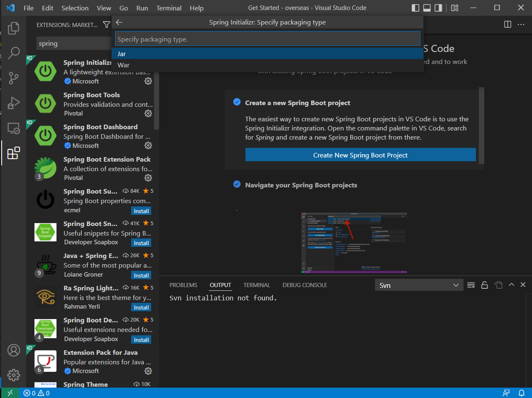The image size is (532, 398).
Task: Switch to the Debug Console tab
Action: 305,285
